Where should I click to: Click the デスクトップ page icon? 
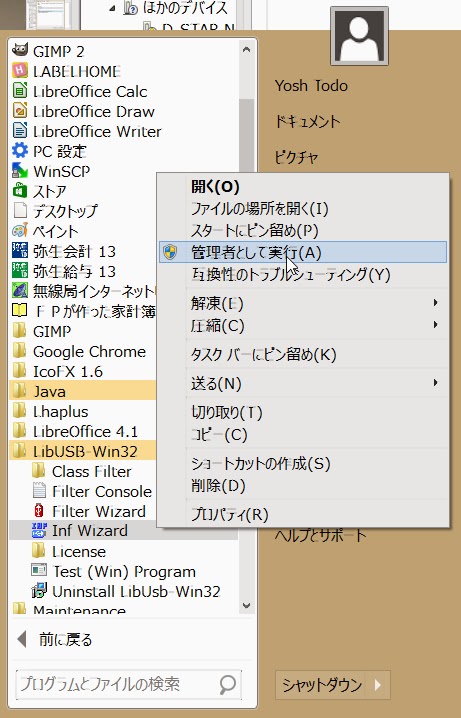pyautogui.click(x=20, y=210)
